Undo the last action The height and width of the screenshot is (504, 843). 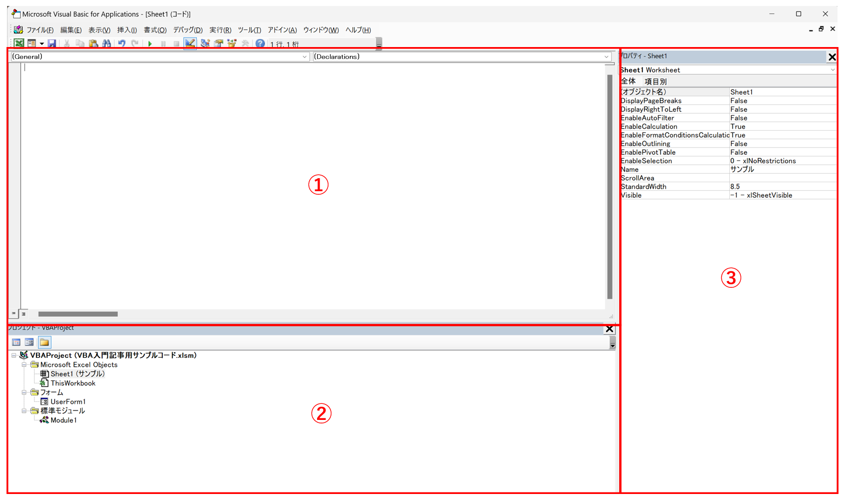click(121, 44)
